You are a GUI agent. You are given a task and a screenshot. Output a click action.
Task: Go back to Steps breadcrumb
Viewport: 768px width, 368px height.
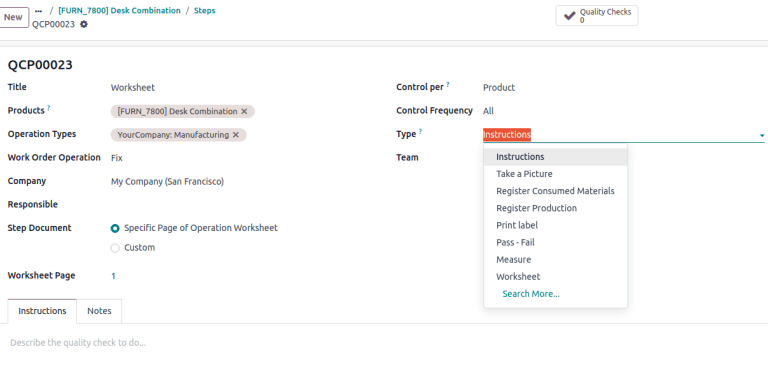tap(204, 10)
